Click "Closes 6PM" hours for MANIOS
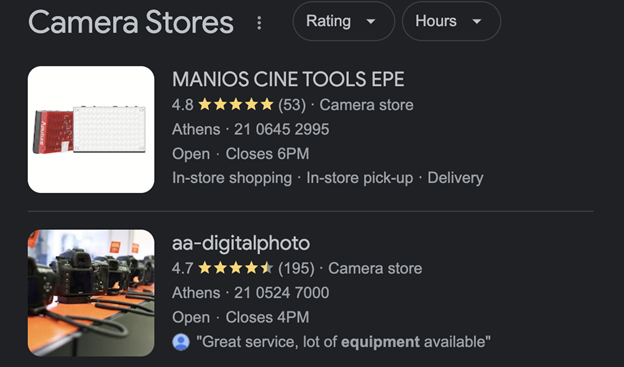624x367 pixels. [x=267, y=154]
